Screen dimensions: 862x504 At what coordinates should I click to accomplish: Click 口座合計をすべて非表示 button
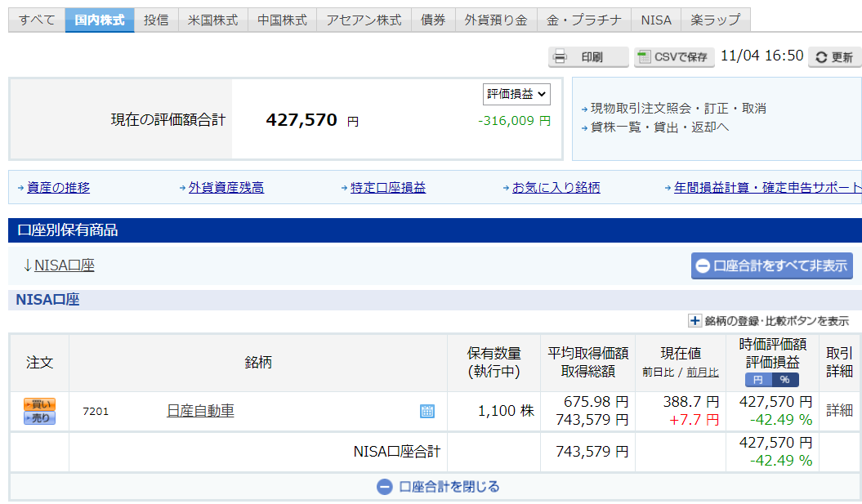pyautogui.click(x=772, y=266)
